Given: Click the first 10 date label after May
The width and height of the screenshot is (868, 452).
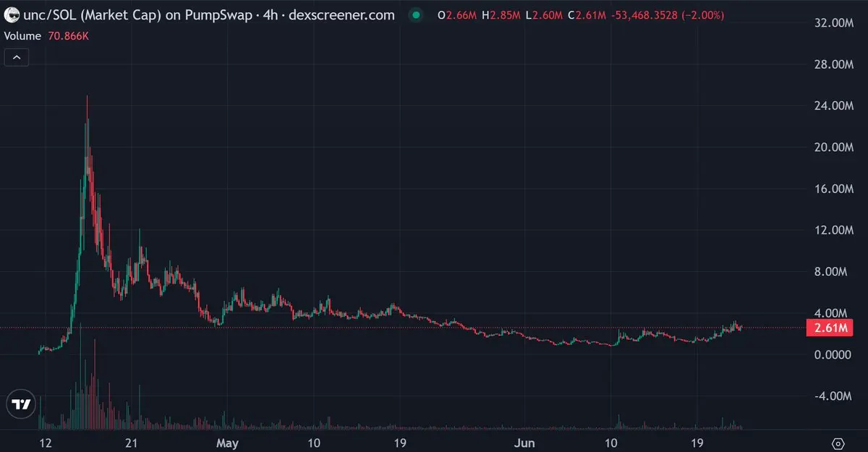Looking at the screenshot, I should click(x=313, y=443).
